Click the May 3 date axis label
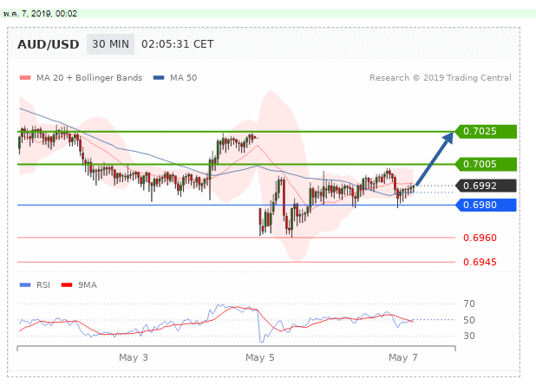The width and height of the screenshot is (536, 392). tap(134, 358)
